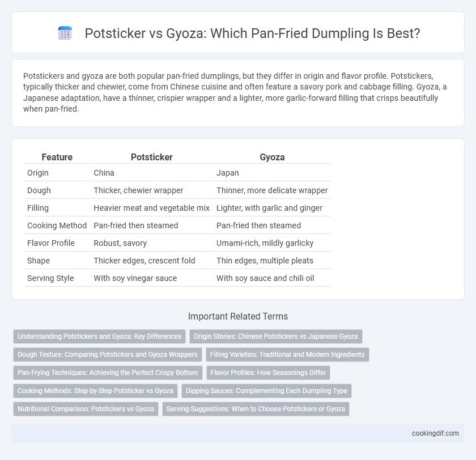Open Dipping Sauces: Complementing Each Dumpling Type
476x460 pixels.
coord(266,391)
